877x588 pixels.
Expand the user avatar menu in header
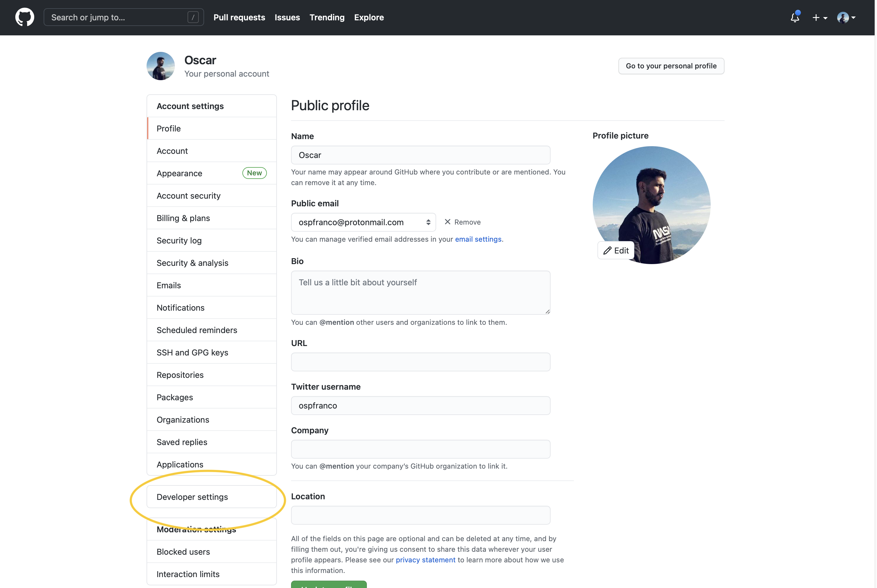click(x=846, y=18)
